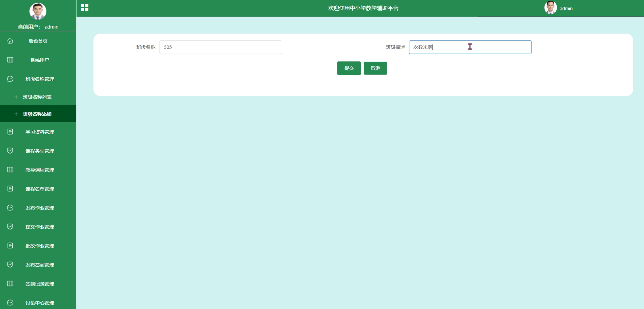Screen dimensions: 644x309
Task: Click the chat bubble icon beside 发布作业管理
Action: tap(10, 208)
